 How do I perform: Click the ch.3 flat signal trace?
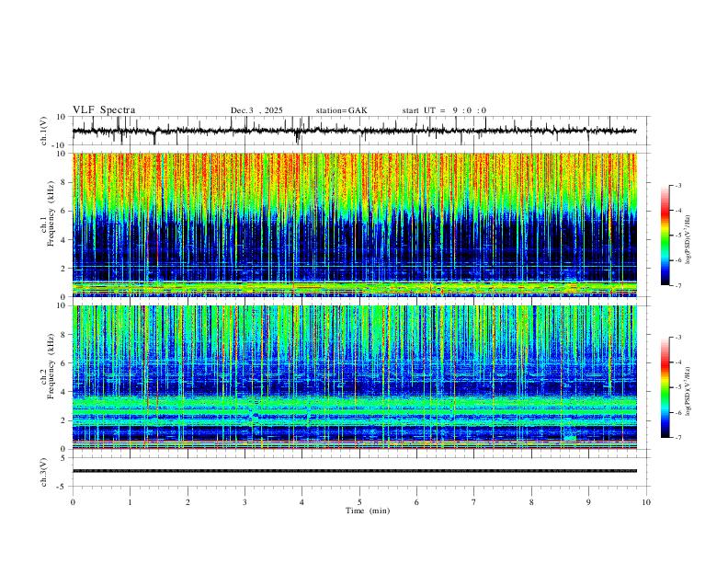coord(354,471)
